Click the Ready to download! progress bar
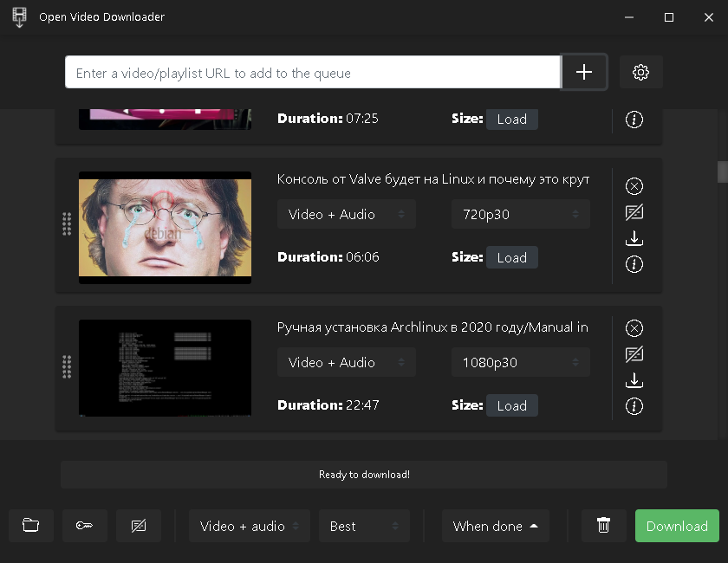Screen dimensions: 728x563 [x=364, y=475]
